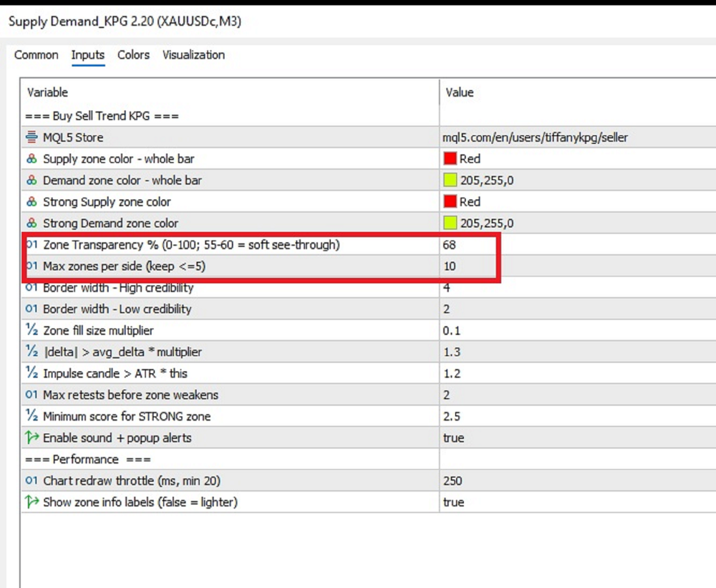This screenshot has width=716, height=588.
Task: Edit the Zone Transparency value 68
Action: tap(450, 245)
